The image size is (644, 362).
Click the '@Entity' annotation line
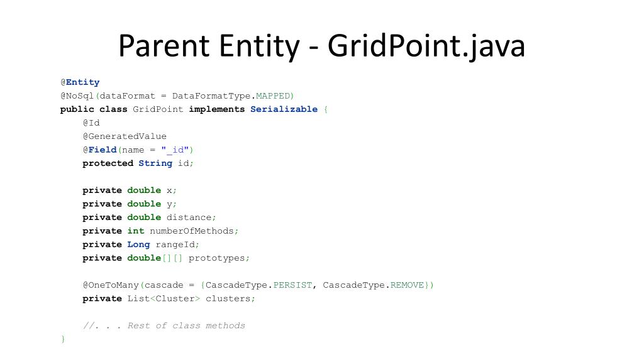(80, 82)
